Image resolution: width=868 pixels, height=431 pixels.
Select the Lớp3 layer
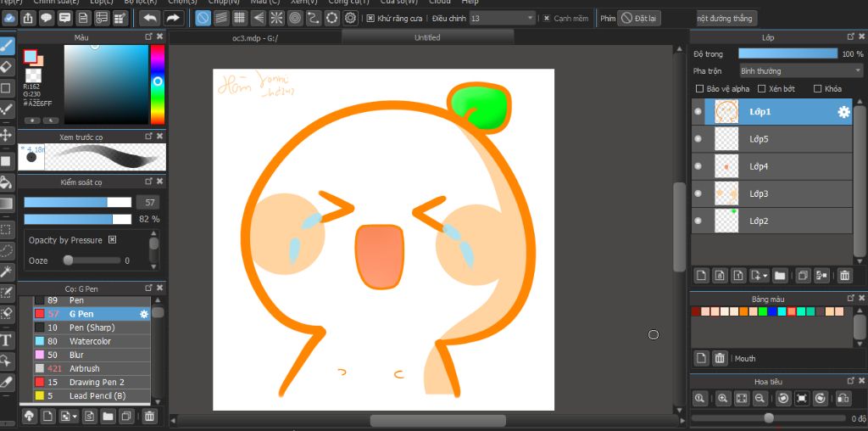click(x=771, y=193)
